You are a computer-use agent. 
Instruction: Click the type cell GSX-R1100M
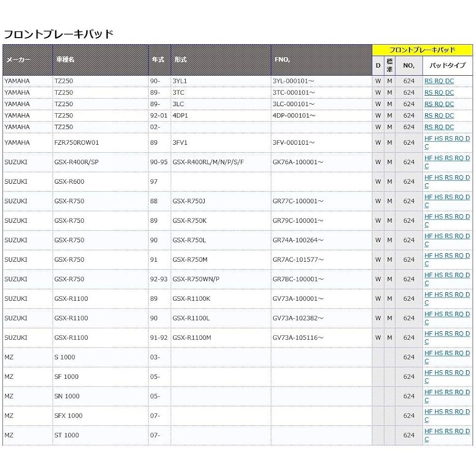(x=191, y=337)
